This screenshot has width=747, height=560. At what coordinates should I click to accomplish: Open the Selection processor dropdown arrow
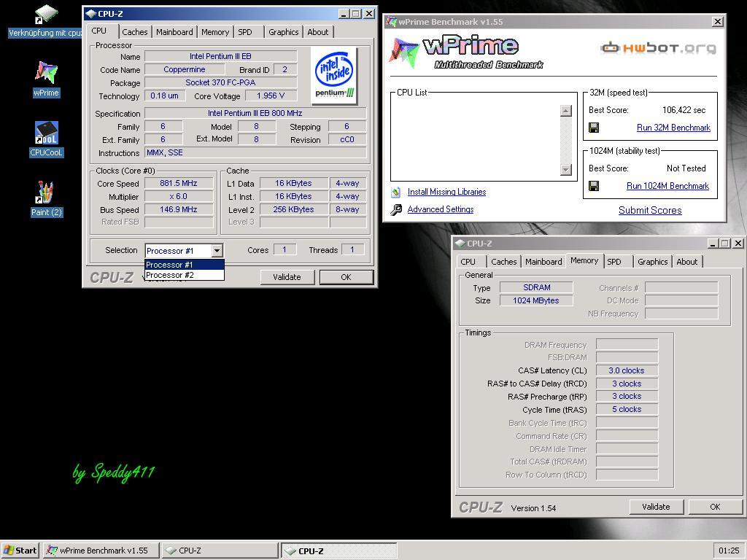(217, 251)
